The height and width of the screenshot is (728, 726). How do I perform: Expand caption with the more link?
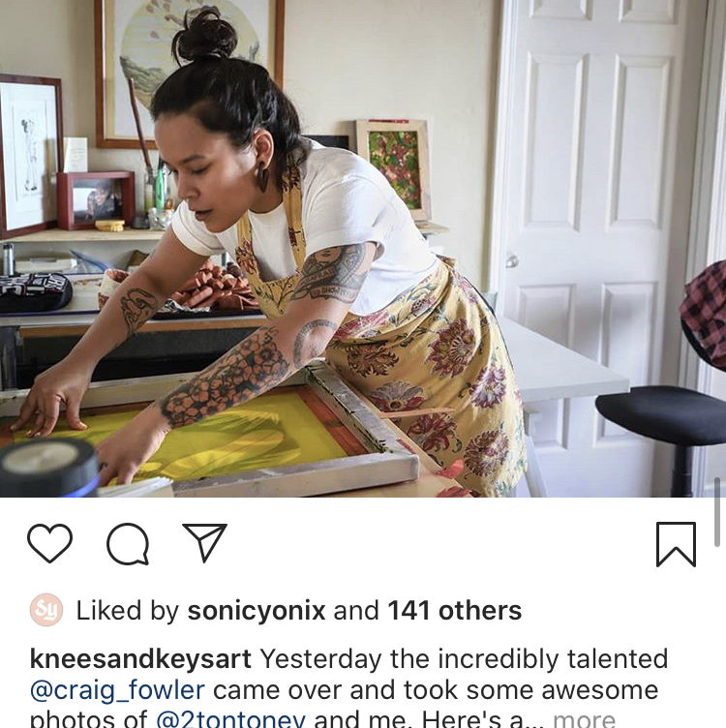point(585,718)
